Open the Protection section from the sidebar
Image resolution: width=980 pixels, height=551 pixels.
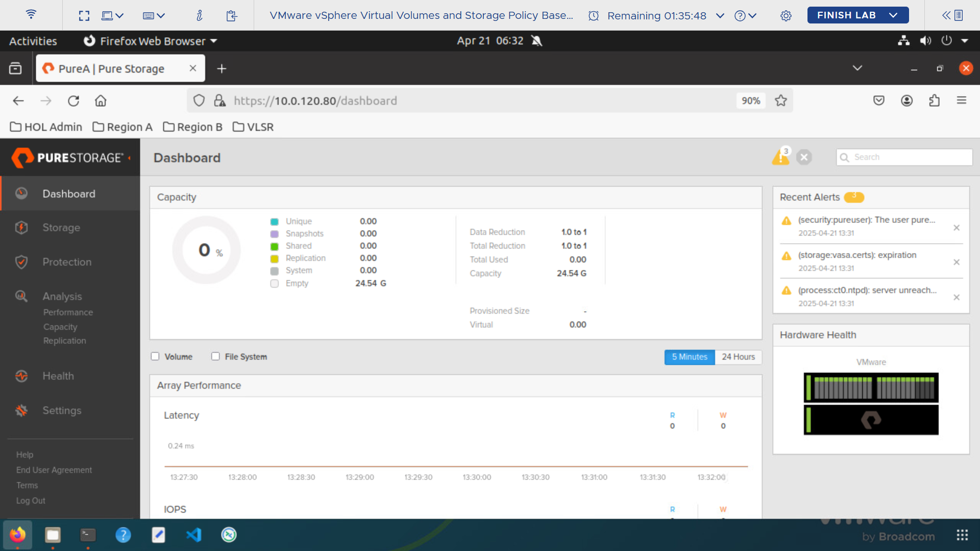pos(66,262)
